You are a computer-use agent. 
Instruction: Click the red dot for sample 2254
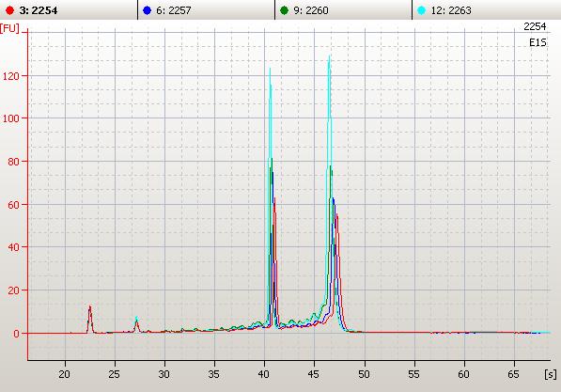[10, 10]
